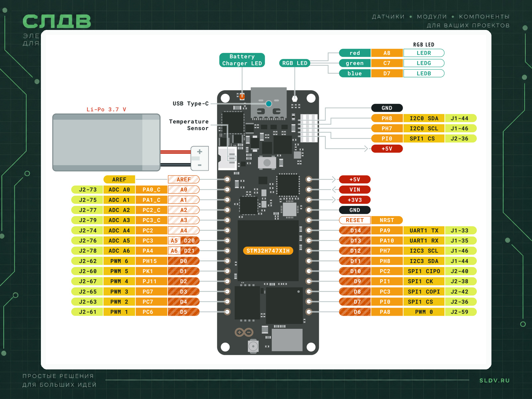Select the "UART1 TX" label
The height and width of the screenshot is (399, 532).
pyautogui.click(x=424, y=230)
